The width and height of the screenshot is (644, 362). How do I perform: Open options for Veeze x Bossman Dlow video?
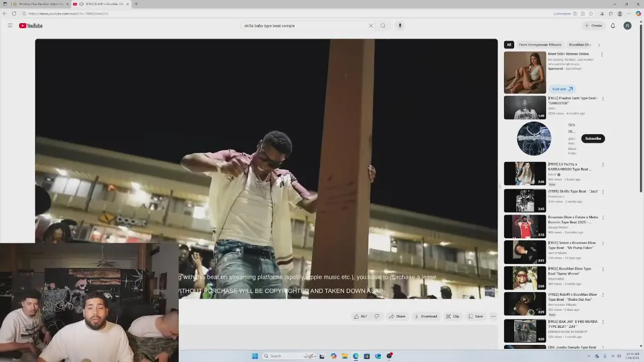point(603,243)
